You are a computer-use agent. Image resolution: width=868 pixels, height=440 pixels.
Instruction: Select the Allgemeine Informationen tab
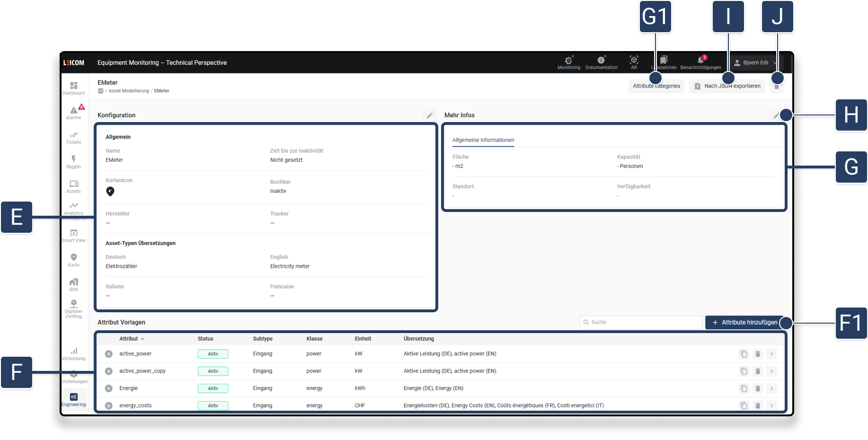coord(483,140)
